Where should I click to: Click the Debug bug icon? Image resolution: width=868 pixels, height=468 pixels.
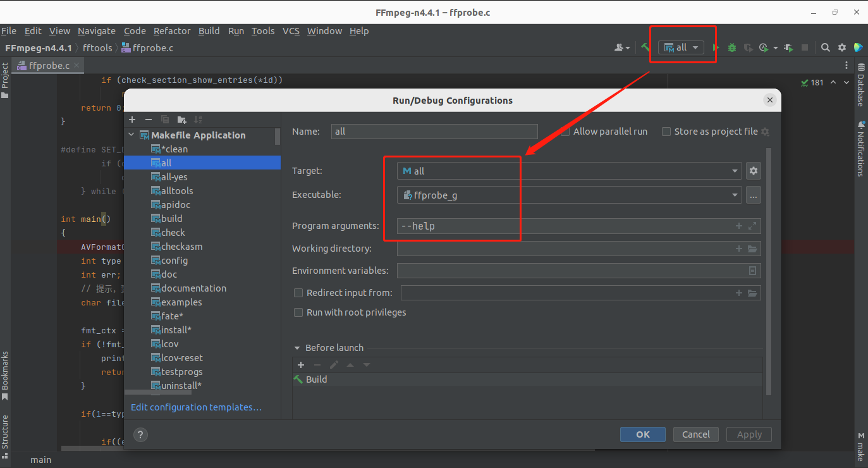[732, 47]
